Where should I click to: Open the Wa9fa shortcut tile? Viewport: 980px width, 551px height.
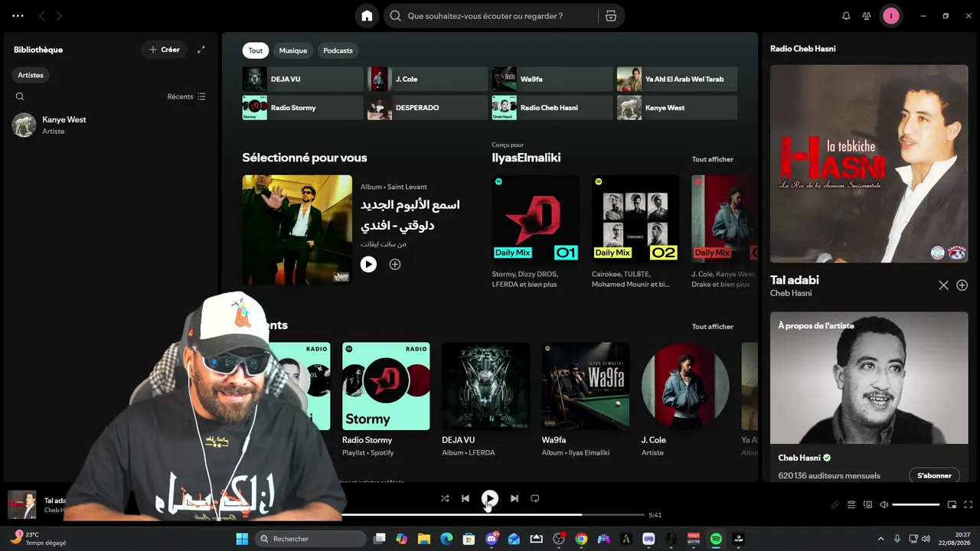click(x=552, y=79)
